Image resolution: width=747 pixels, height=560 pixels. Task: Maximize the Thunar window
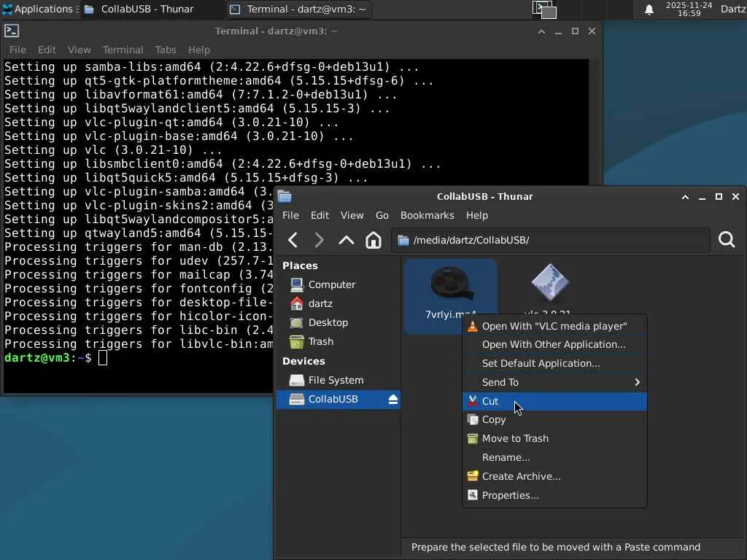pos(719,197)
